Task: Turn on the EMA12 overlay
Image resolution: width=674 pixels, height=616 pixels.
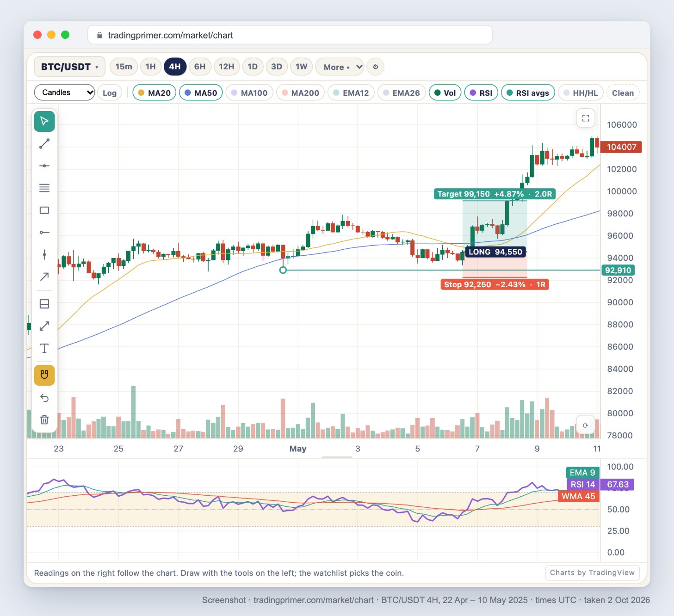Action: [x=351, y=93]
